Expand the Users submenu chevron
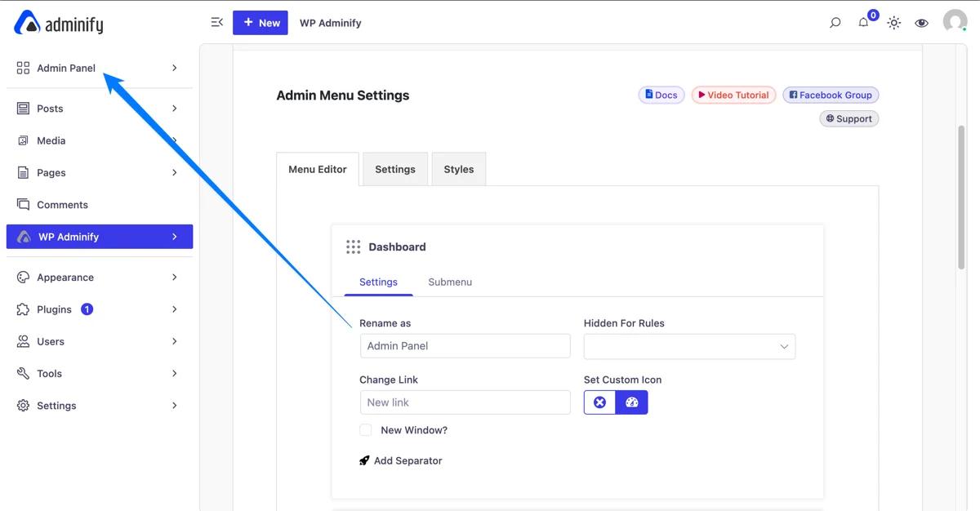 174,341
